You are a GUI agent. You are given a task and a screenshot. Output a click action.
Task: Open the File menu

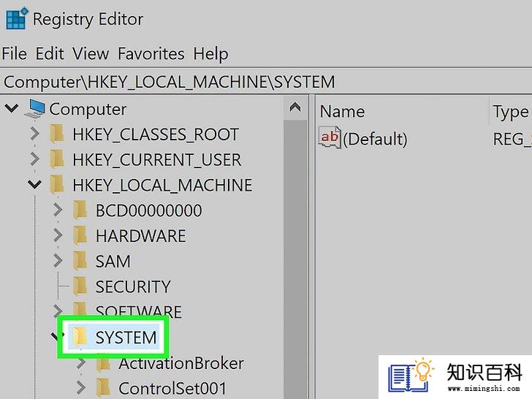(15, 53)
